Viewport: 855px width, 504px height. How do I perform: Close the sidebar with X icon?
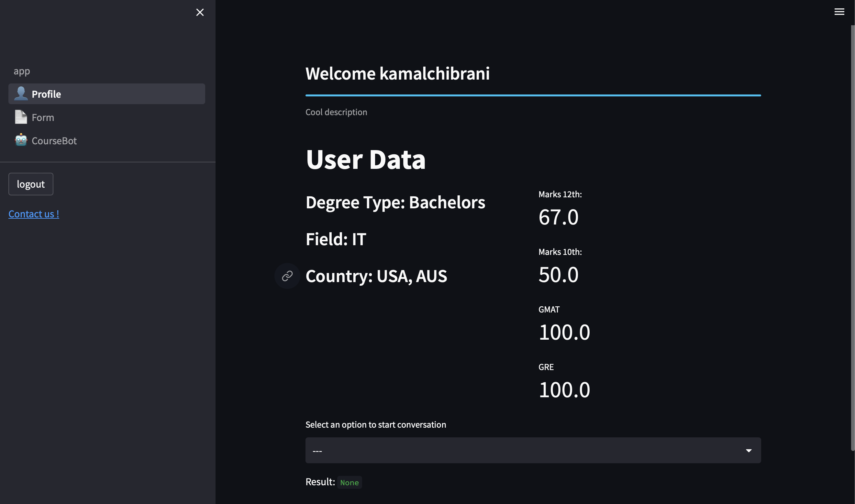pyautogui.click(x=200, y=13)
